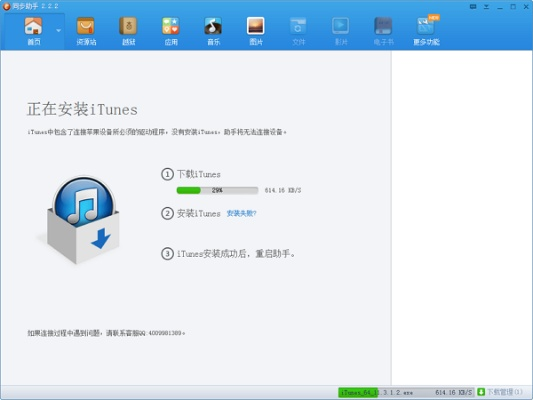The height and width of the screenshot is (400, 533).
Task: Click step 3 iTunes安装成功后，重启助手 text
Action: (236, 254)
